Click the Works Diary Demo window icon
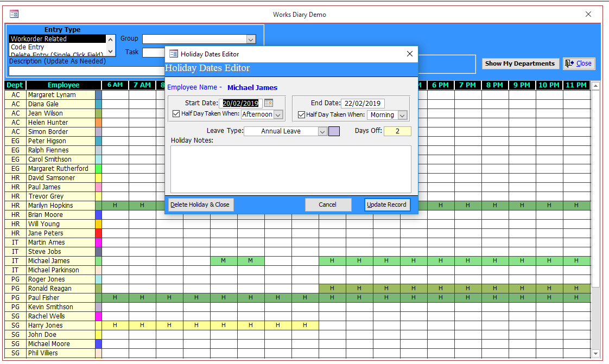Image resolution: width=609 pixels, height=364 pixels. 14,14
